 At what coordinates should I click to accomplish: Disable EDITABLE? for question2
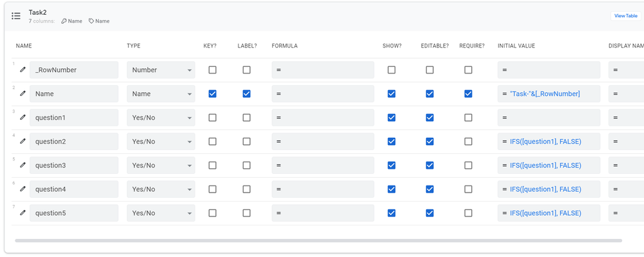coord(429,141)
